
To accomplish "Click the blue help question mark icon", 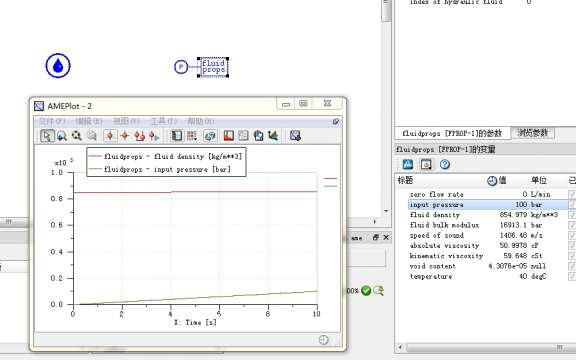I will tap(444, 164).
